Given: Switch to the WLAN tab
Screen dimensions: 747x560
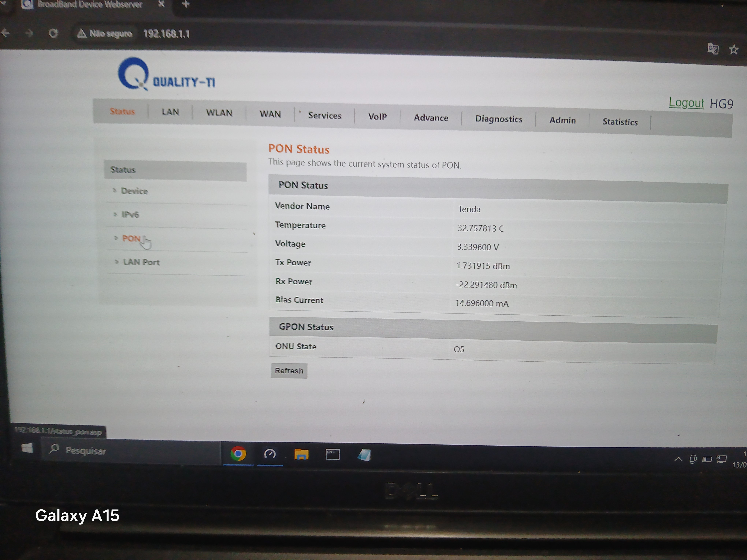Looking at the screenshot, I should [219, 113].
